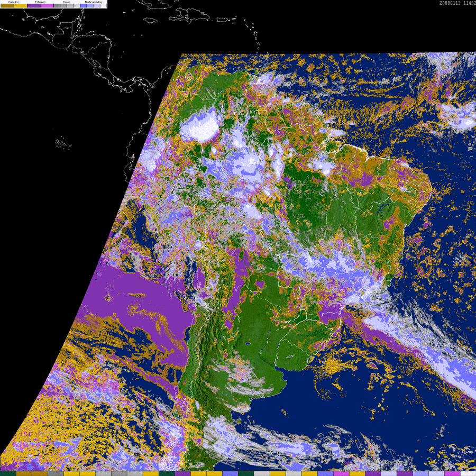Click the dark purple Estratos legend swatch
Image resolution: width=476 pixels, height=476 pixels.
(x=34, y=5)
